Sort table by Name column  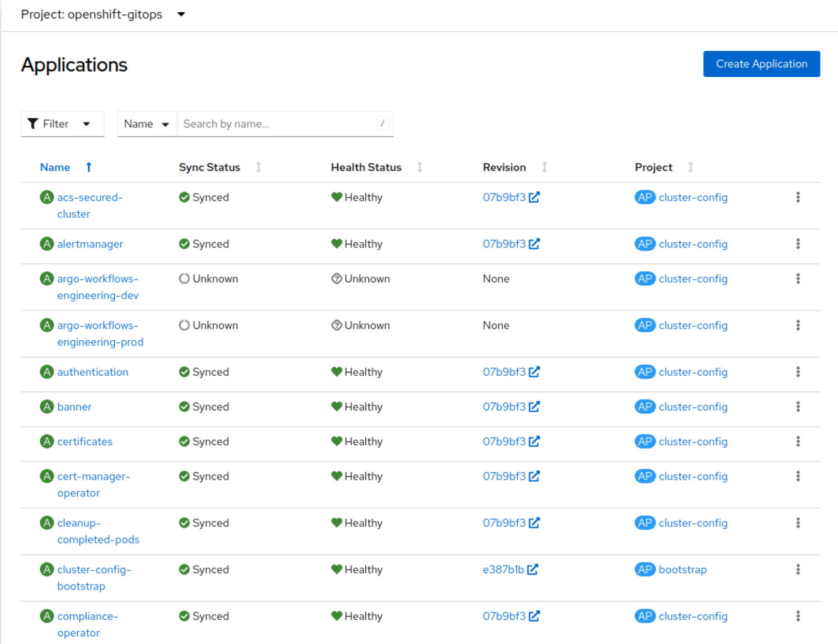coord(66,167)
